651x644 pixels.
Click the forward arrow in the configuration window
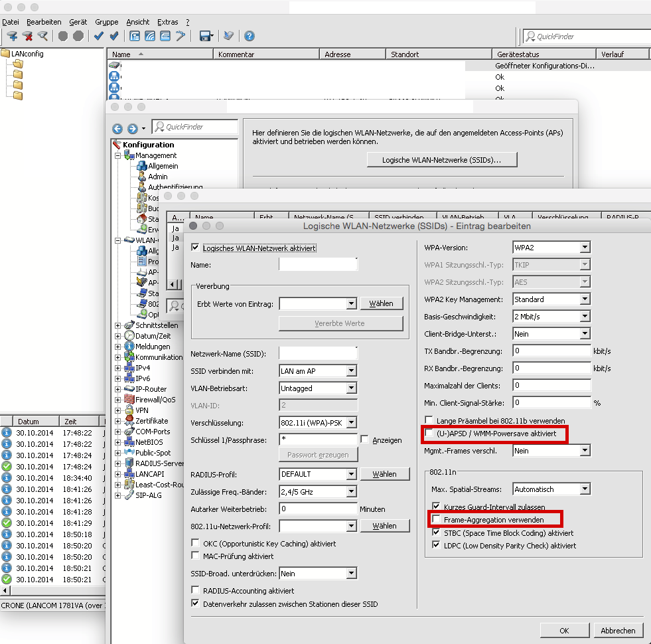click(x=133, y=129)
